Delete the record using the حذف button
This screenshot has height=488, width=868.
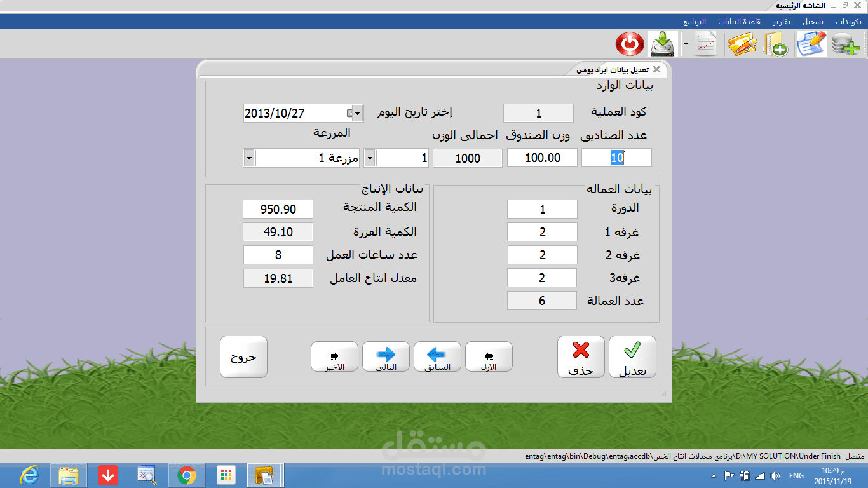click(x=580, y=356)
